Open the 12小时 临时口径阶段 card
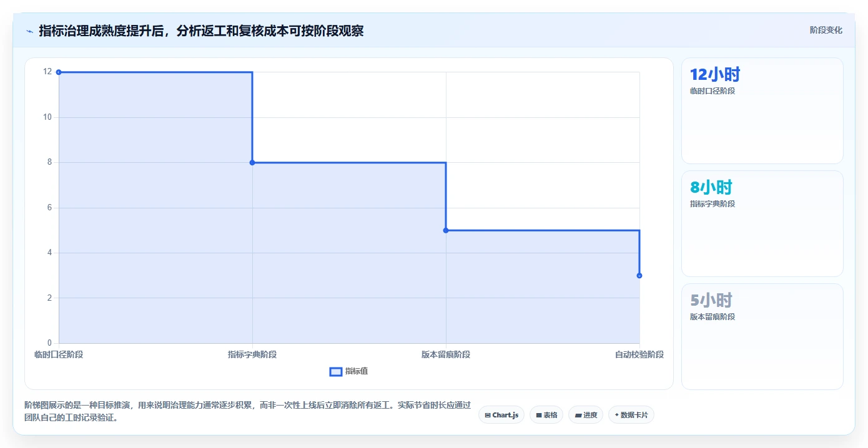Image resolution: width=868 pixels, height=448 pixels. pos(762,111)
